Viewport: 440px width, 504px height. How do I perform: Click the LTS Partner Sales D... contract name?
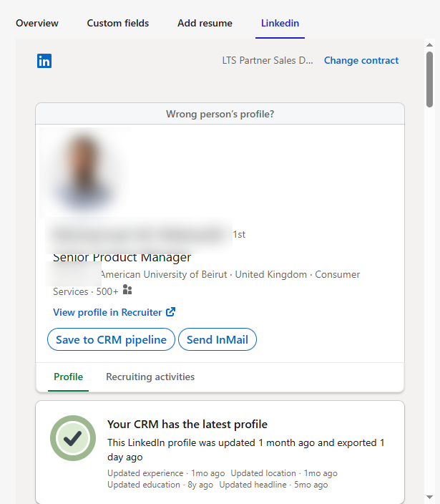coord(267,60)
